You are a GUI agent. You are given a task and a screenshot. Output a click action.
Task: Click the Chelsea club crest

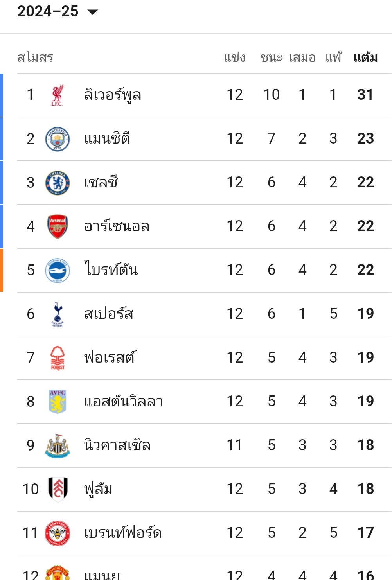[58, 183]
